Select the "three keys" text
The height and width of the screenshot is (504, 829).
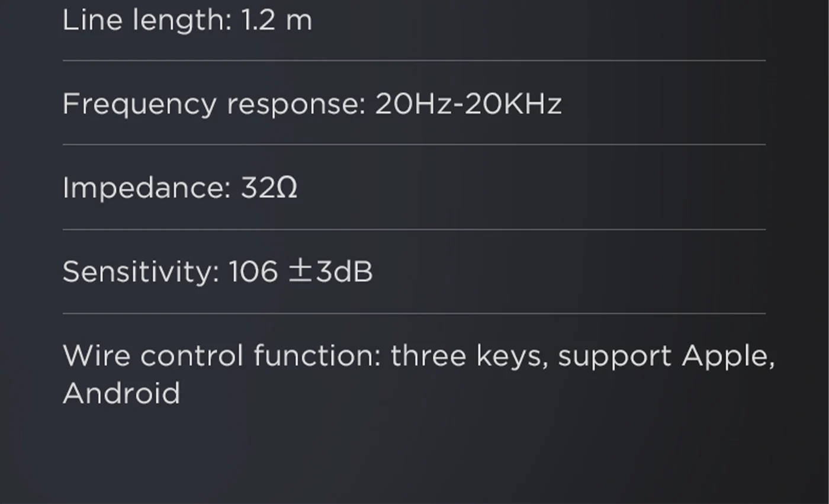click(469, 357)
